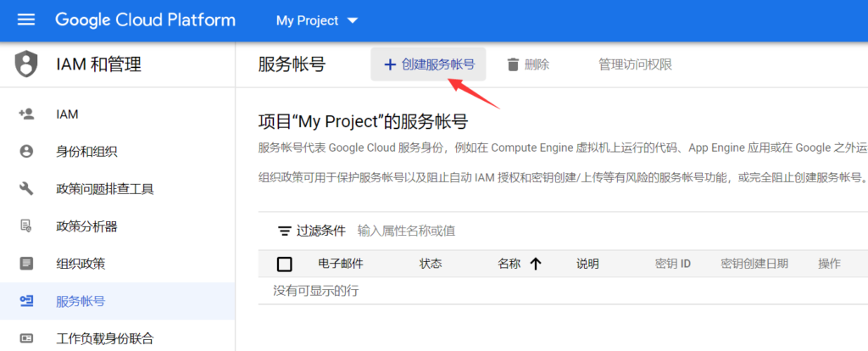Screen dimensions: 868x351
Task: Click the 政策分析器 document icon
Action: pos(26,226)
